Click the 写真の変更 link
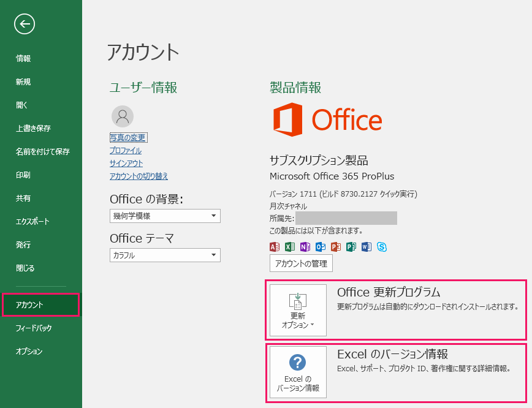This screenshot has height=408, width=532. (128, 137)
